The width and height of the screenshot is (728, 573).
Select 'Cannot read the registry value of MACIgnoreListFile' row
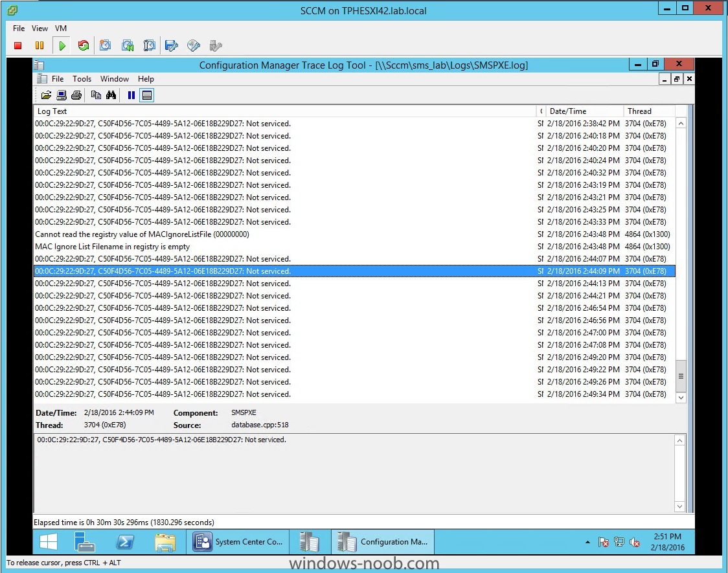coord(355,234)
